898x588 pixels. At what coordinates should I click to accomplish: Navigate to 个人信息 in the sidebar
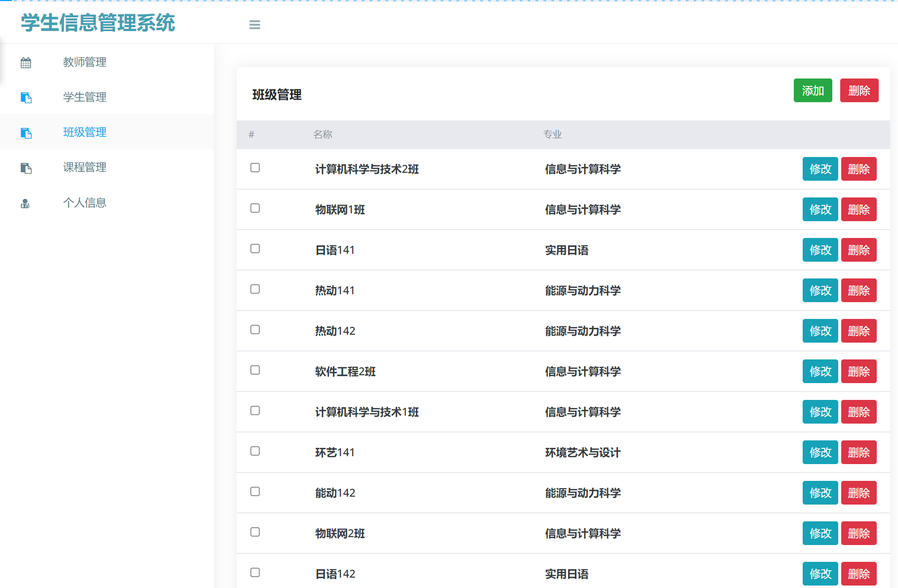coord(84,202)
